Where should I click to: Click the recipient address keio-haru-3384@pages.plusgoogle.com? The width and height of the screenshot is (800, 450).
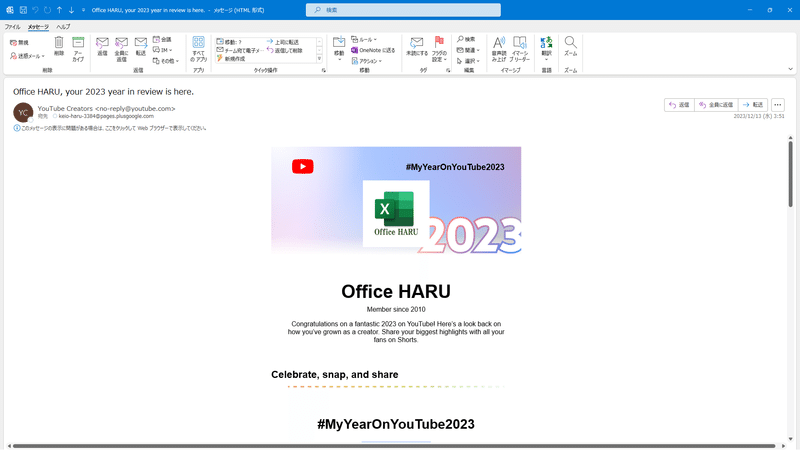106,116
